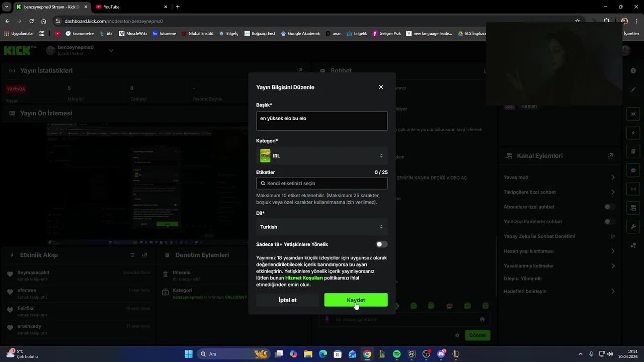Expand Hedefleri belirleyin option
The width and height of the screenshot is (644, 362).
[x=613, y=291]
